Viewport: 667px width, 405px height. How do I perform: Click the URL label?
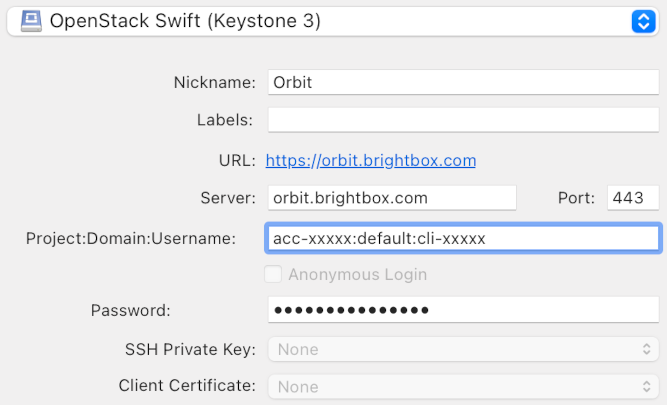[x=237, y=160]
